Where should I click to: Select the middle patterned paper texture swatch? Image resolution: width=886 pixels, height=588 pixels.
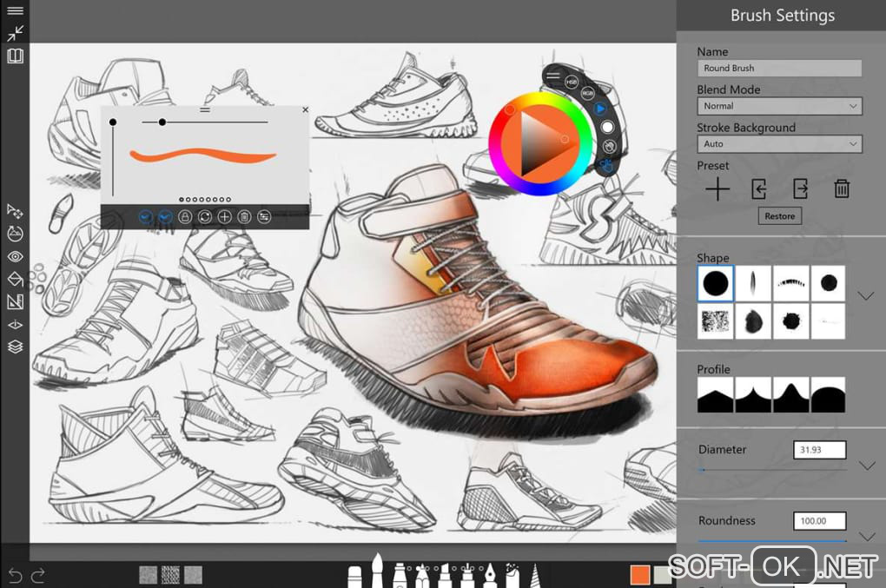170,575
